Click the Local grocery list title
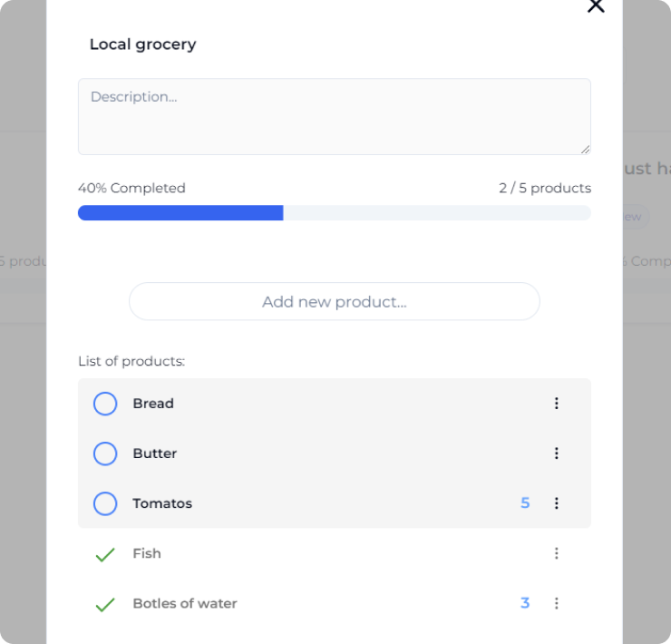The image size is (671, 644). coord(143,44)
